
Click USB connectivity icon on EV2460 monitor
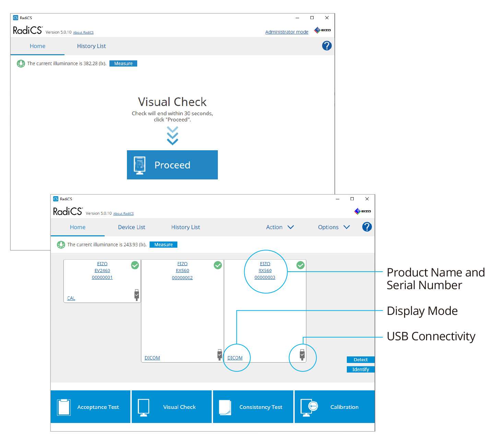137,295
